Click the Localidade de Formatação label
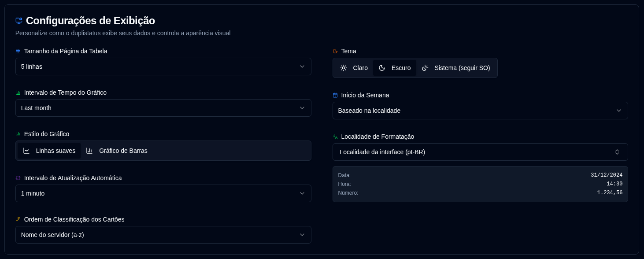Screen dimensions: 644x259 click(378, 137)
